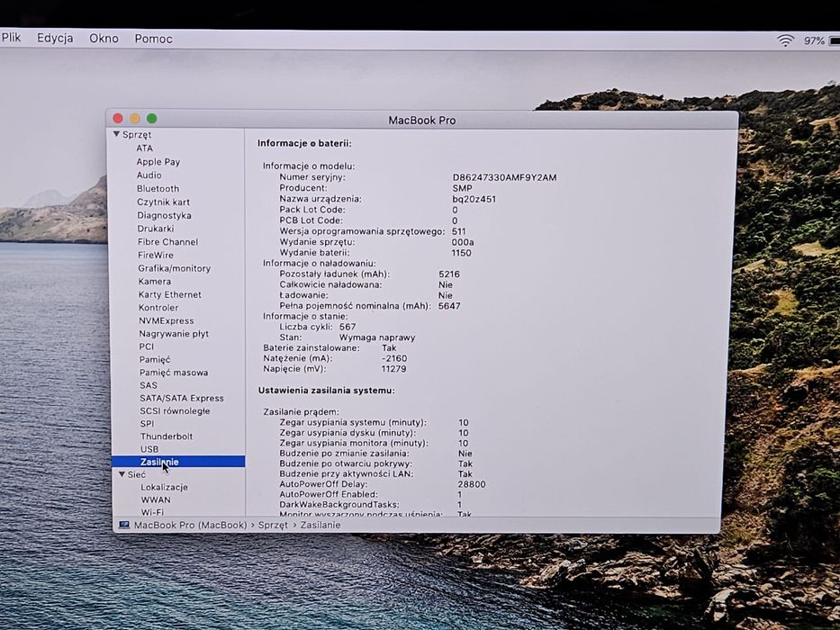Screen dimensions: 840x630
Task: Click the Producent value SMP
Action: (463, 188)
